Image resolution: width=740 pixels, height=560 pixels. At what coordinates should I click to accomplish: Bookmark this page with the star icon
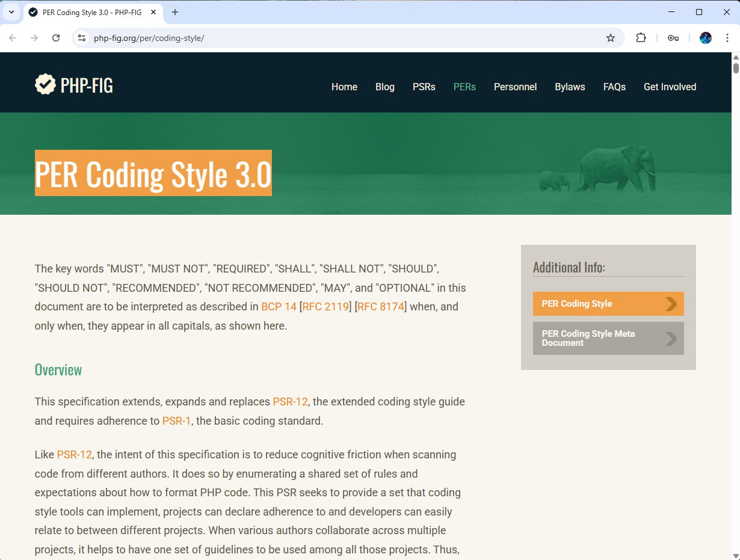coord(611,38)
